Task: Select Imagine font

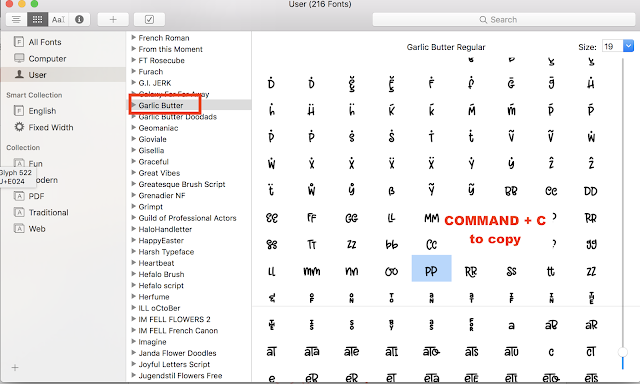Action: tap(152, 342)
